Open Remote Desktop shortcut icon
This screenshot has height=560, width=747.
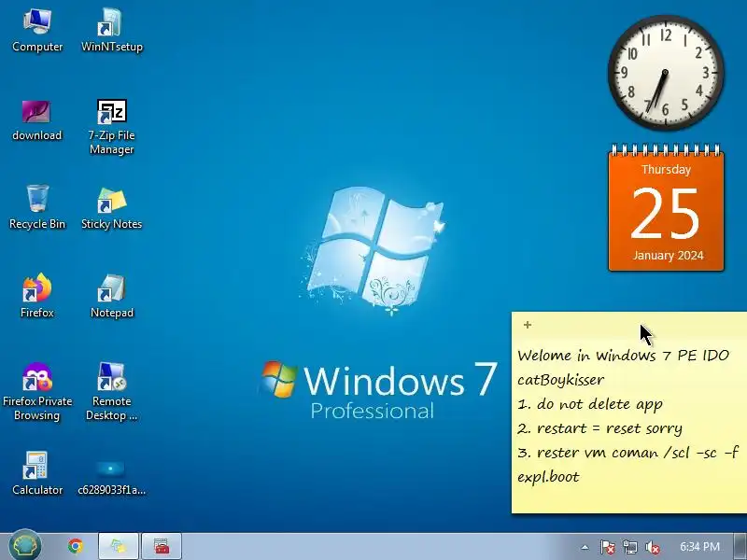(111, 391)
